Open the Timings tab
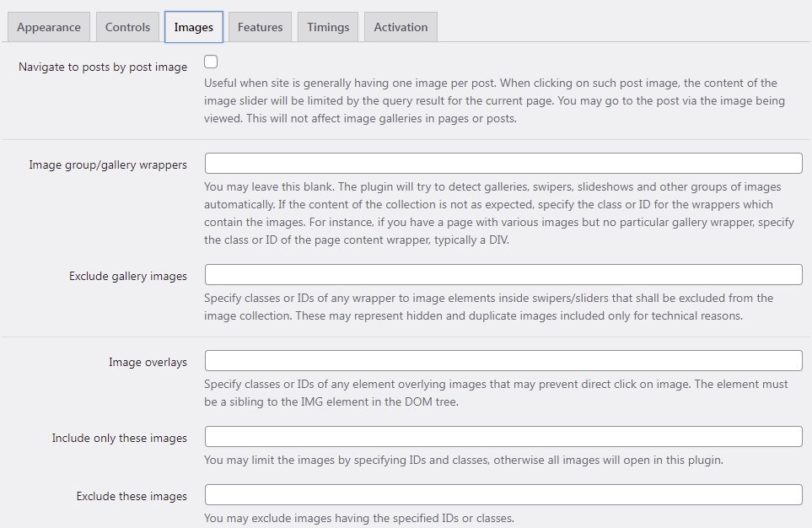This screenshot has width=812, height=528. click(328, 27)
